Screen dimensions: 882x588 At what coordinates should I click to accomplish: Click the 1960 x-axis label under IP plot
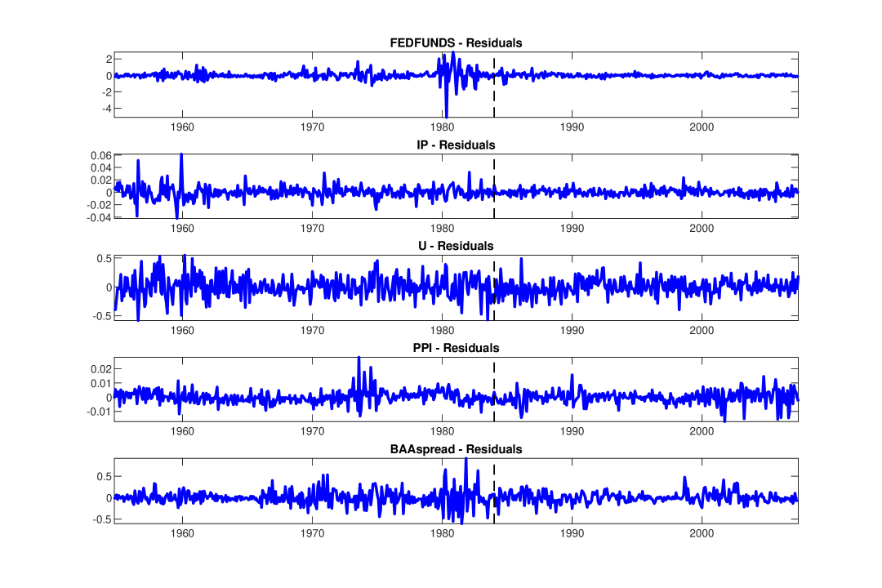[181, 229]
